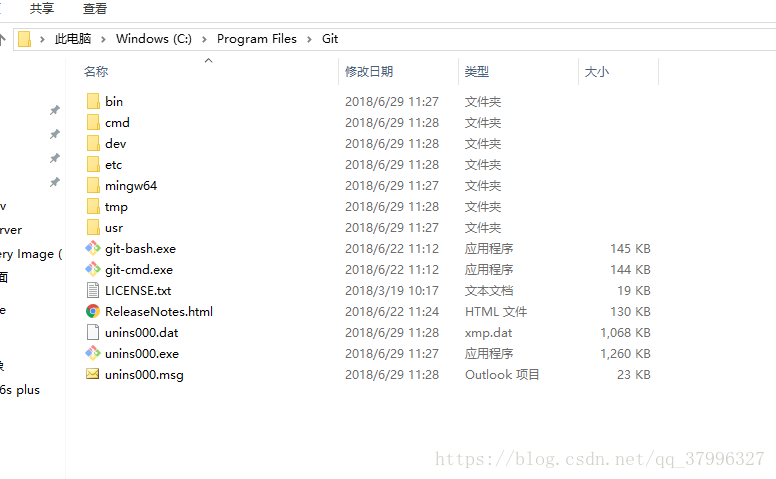Select the unins000.dat file name

coord(142,333)
